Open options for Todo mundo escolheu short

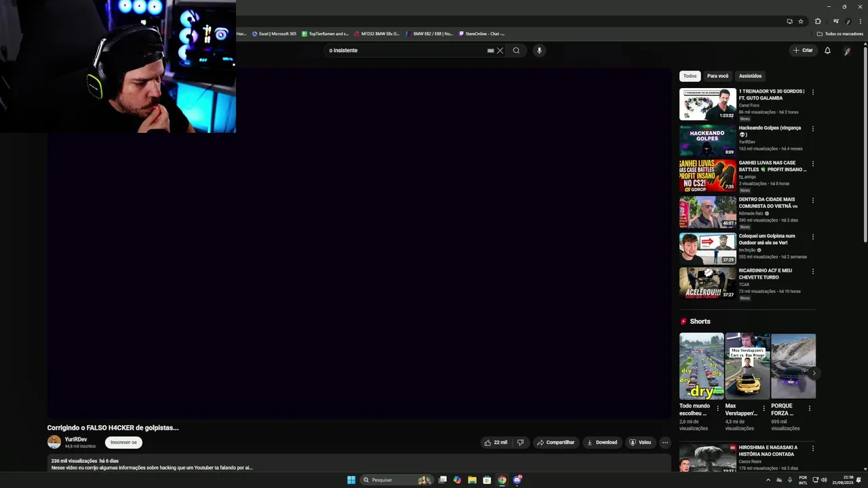(x=717, y=408)
